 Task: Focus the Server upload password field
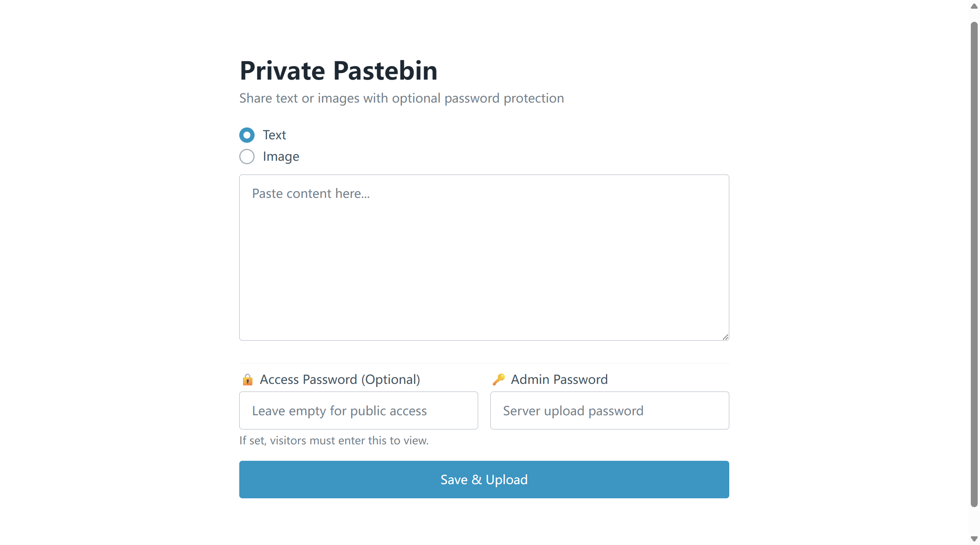(609, 410)
